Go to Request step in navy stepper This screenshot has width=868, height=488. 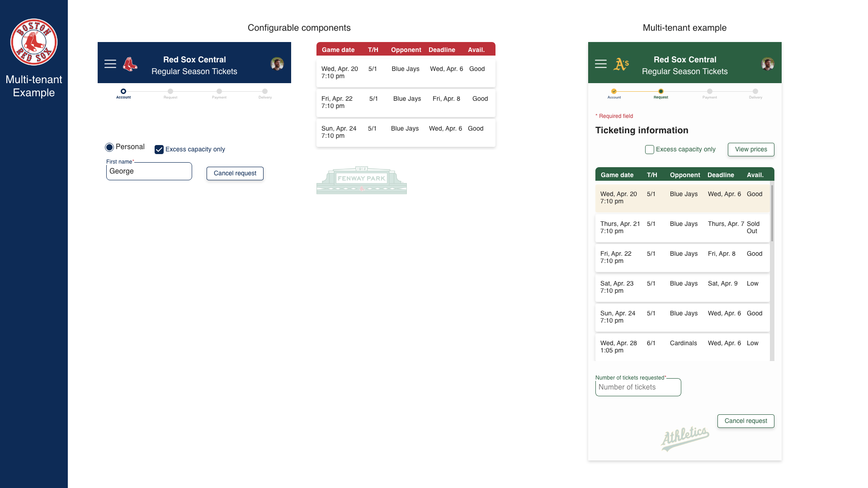click(x=170, y=92)
